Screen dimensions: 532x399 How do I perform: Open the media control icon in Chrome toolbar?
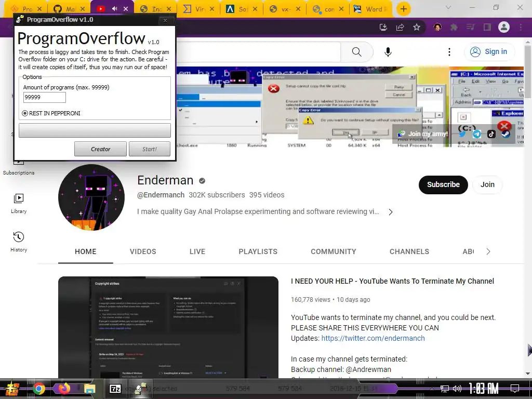coord(470,27)
